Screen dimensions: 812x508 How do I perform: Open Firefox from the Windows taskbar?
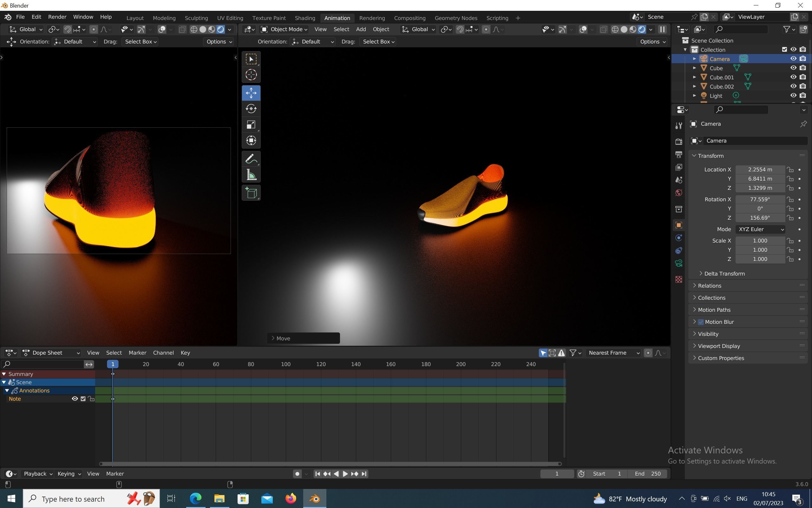click(291, 498)
